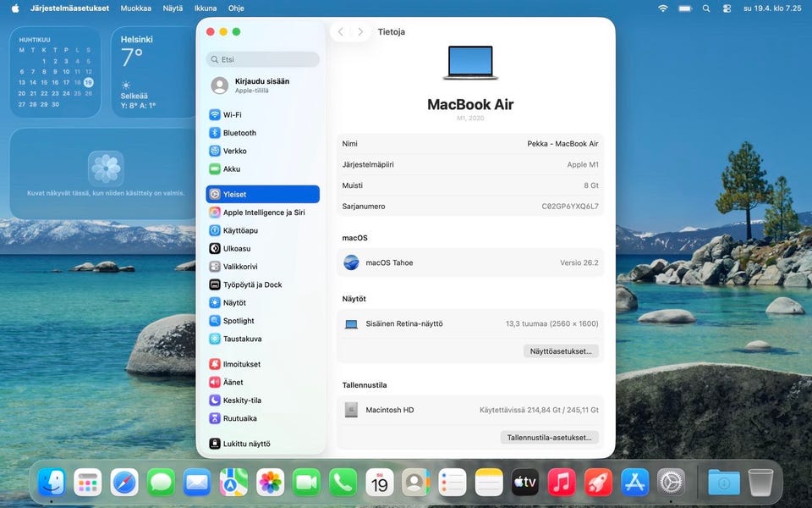
Task: Open Launchpad apps grid in Dock
Action: [87, 483]
